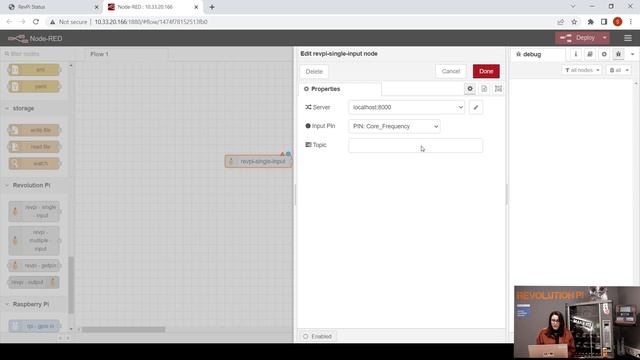This screenshot has height=360, width=640.
Task: Click the Node-RED logo
Action: (35, 38)
